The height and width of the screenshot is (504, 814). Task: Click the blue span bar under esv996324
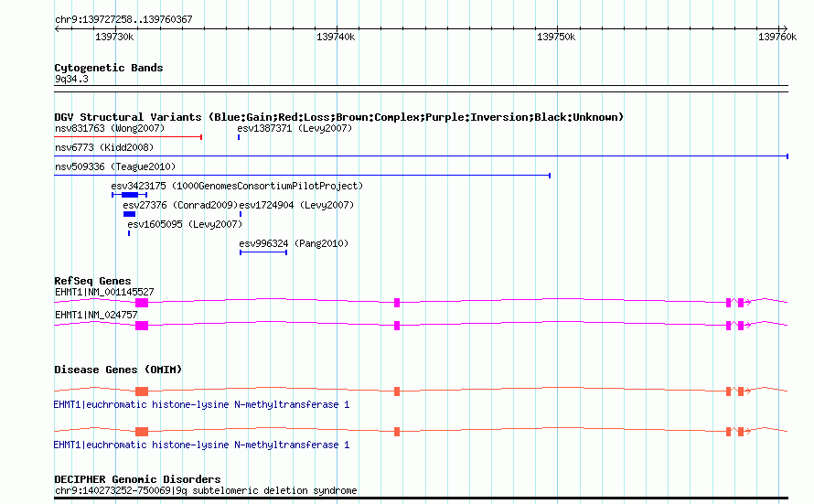(263, 252)
